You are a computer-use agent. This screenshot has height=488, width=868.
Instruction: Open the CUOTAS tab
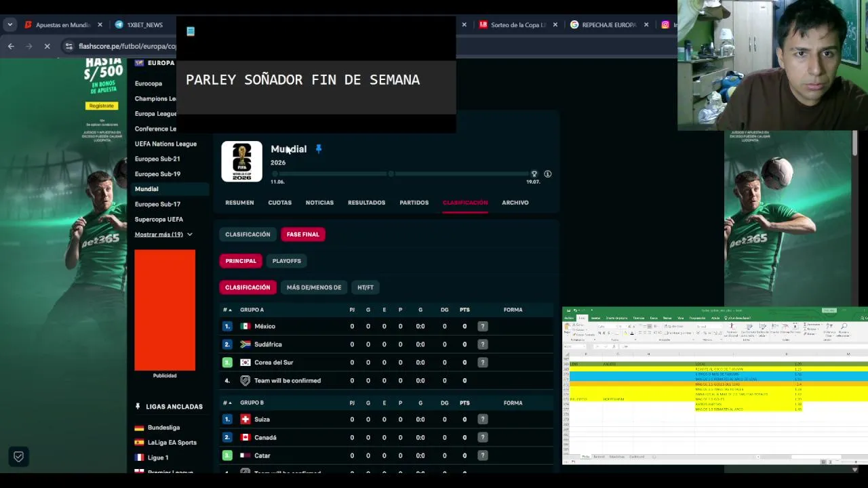pyautogui.click(x=279, y=203)
